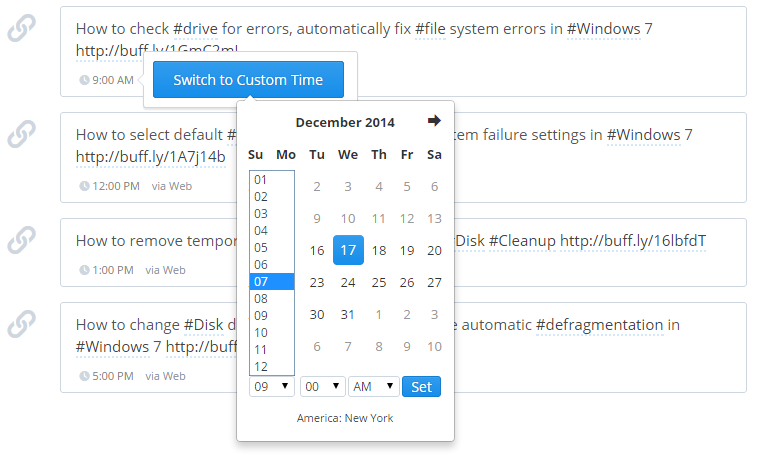Open the buff.ly/16lbfdT link
The height and width of the screenshot is (456, 759).
632,240
